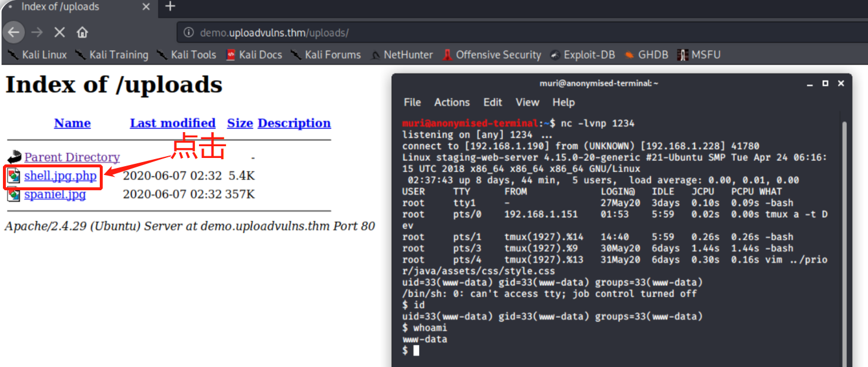Sort listing by Name column

coord(72,123)
